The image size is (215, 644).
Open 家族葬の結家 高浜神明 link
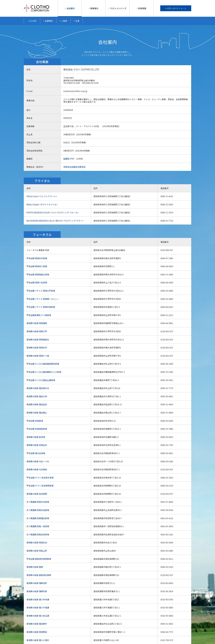pyautogui.click(x=37, y=494)
